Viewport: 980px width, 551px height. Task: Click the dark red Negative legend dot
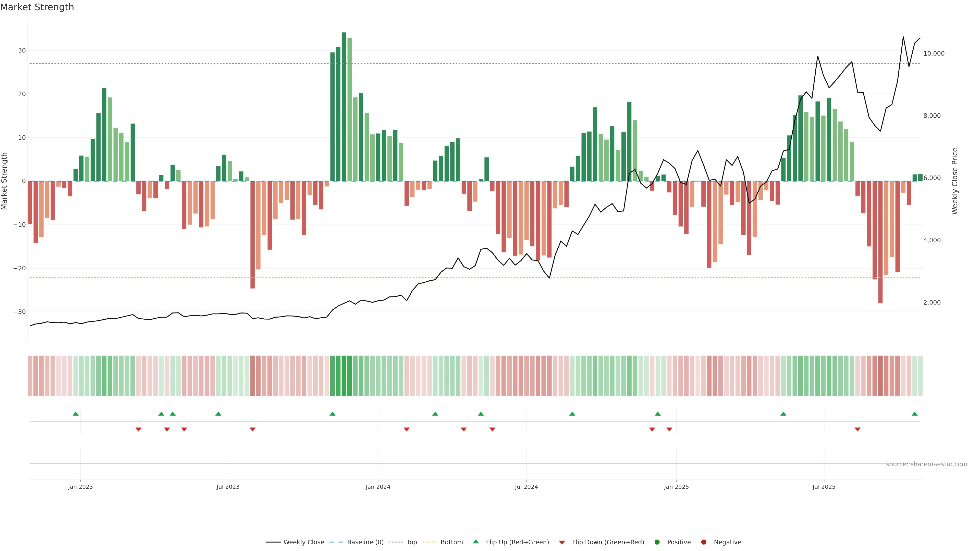click(x=703, y=542)
